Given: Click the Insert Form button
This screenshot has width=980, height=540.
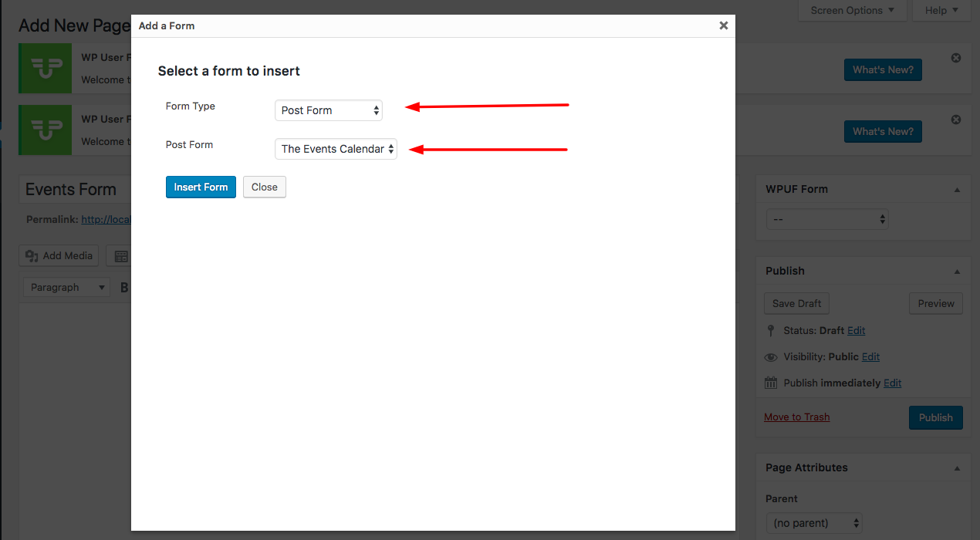Looking at the screenshot, I should click(x=201, y=187).
